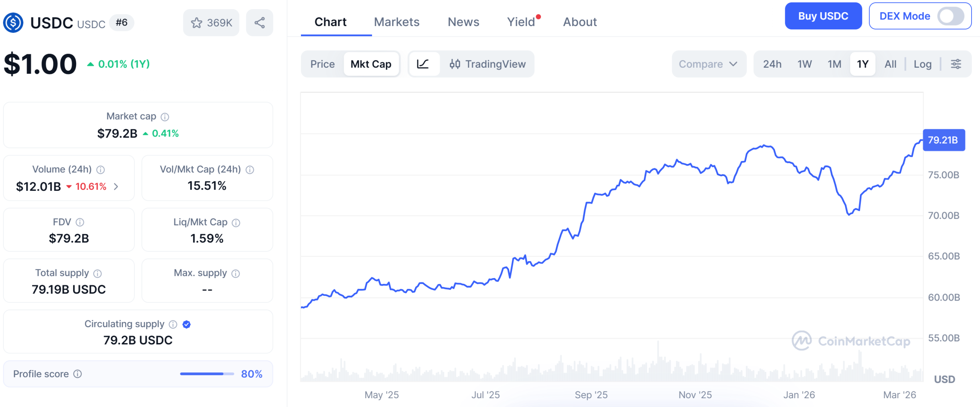Click the Buy USDC button

pyautogui.click(x=823, y=16)
